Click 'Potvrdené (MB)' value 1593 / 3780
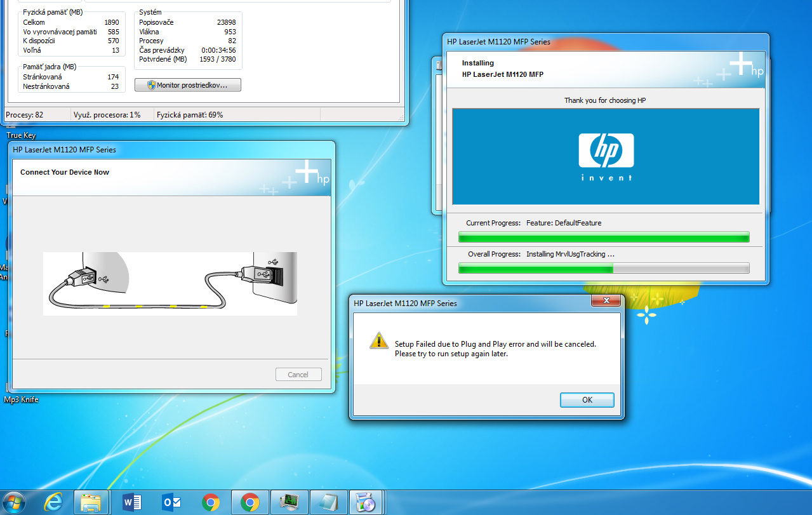Viewport: 812px width, 515px height. click(217, 59)
